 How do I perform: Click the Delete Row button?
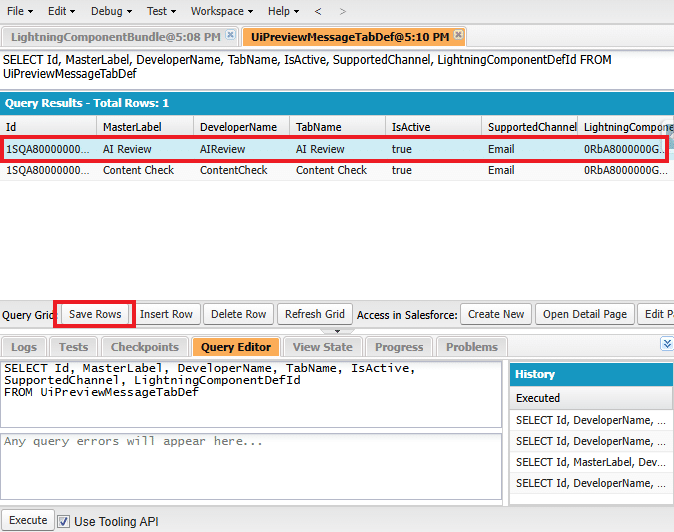239,314
